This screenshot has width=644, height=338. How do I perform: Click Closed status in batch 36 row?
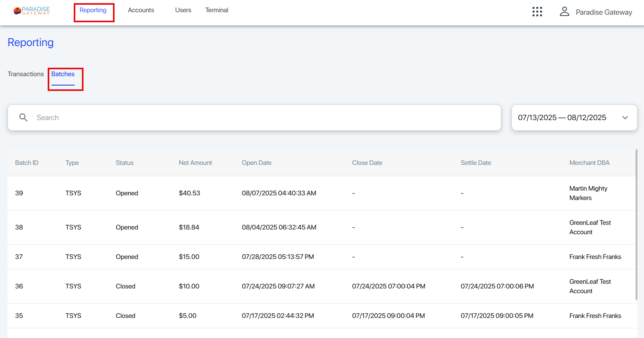tap(125, 286)
